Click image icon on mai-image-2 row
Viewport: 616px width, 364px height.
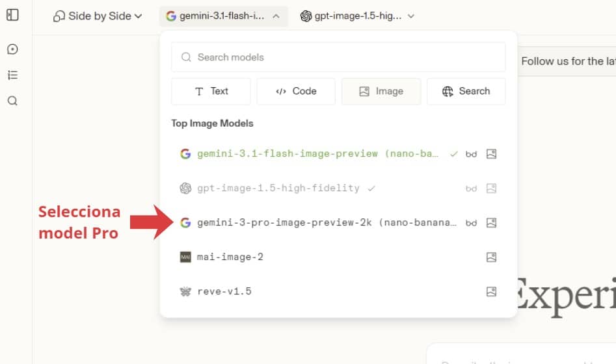492,257
